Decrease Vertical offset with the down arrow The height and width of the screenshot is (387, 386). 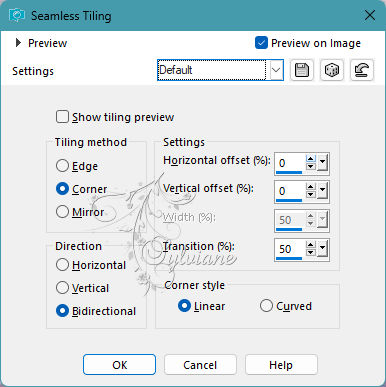[311, 194]
